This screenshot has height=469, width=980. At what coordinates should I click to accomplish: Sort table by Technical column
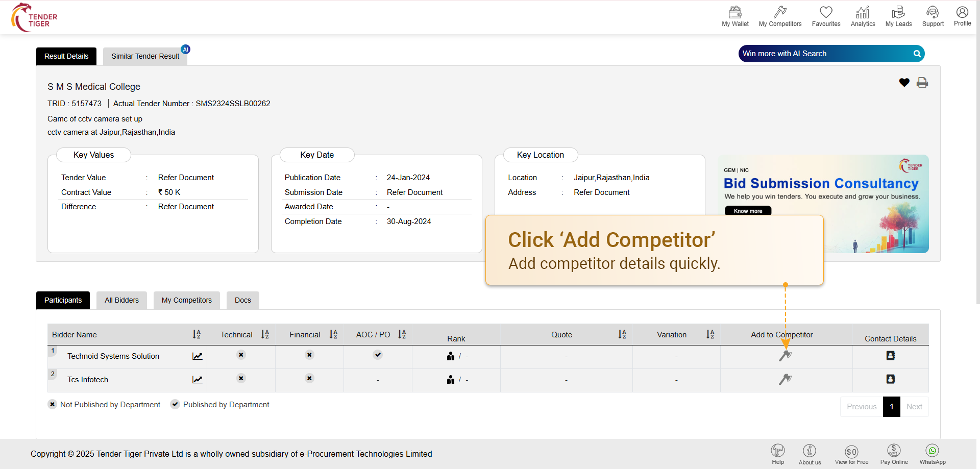click(265, 334)
